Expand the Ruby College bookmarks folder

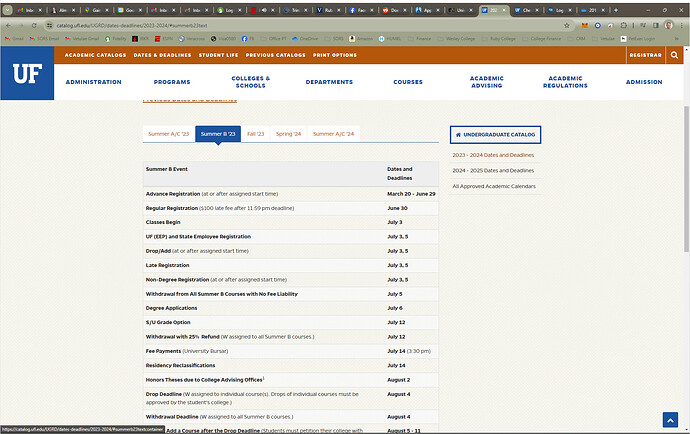pos(499,39)
